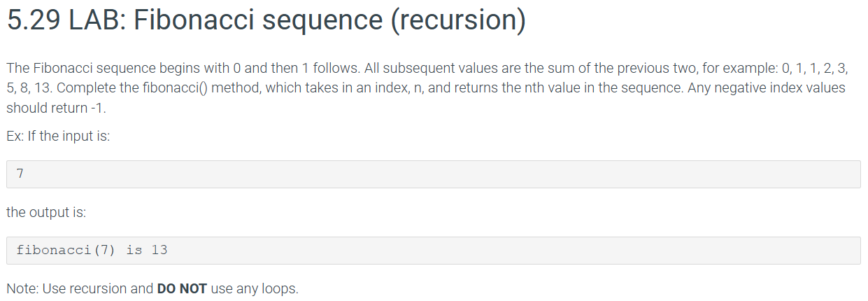The width and height of the screenshot is (868, 301).
Task: Click the "fibonacci(7) is 13" output text
Action: 92,250
